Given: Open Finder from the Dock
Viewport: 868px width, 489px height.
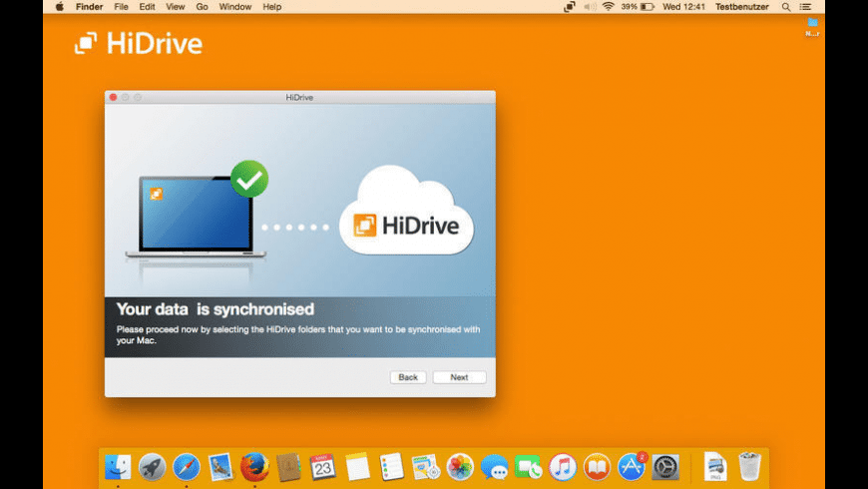Looking at the screenshot, I should click(118, 466).
